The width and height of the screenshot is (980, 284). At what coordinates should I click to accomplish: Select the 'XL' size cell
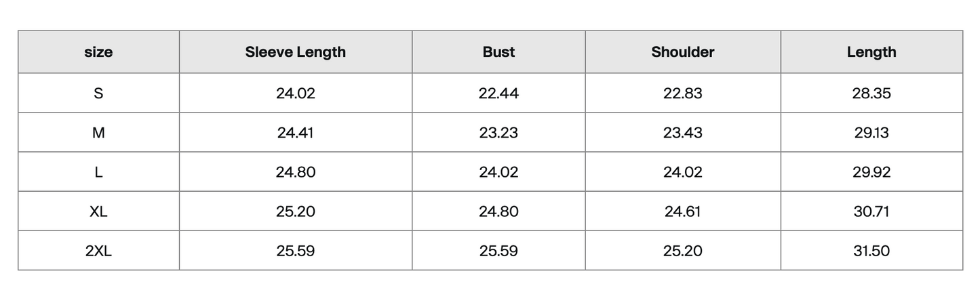(x=98, y=211)
